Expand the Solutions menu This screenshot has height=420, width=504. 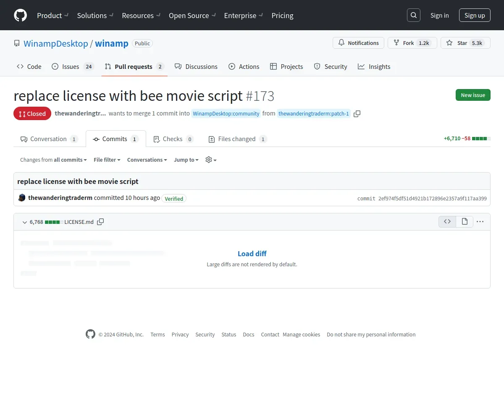click(95, 15)
